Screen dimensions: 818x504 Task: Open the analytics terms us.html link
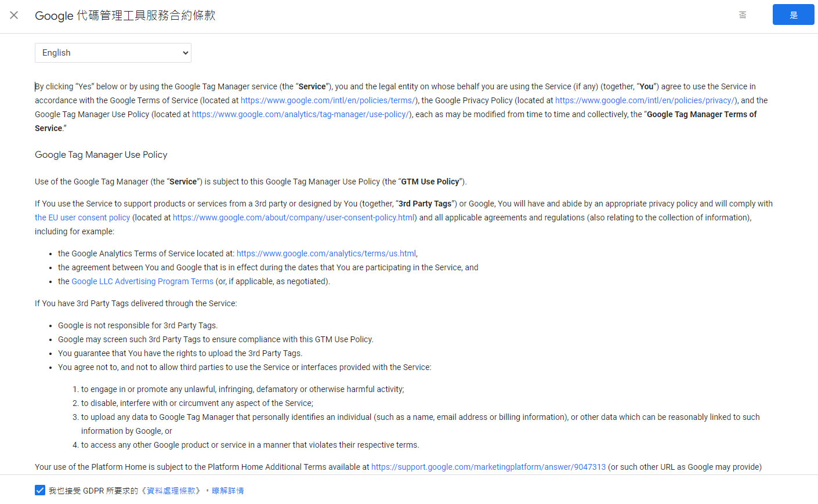coord(326,253)
